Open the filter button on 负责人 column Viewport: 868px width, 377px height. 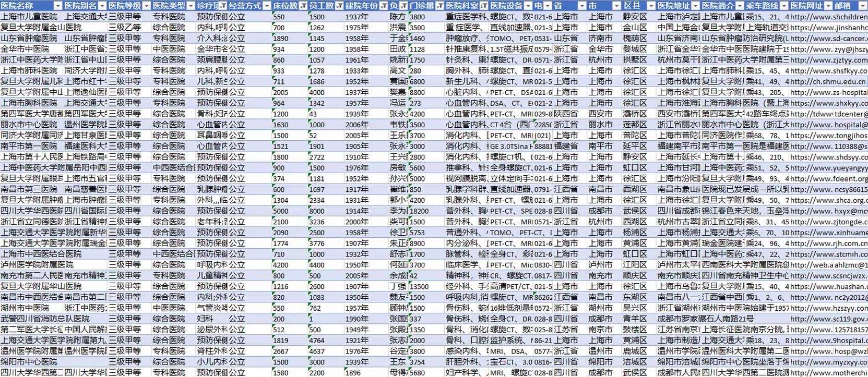tap(403, 6)
